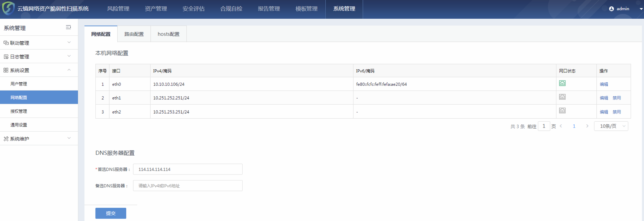Image resolution: width=644 pixels, height=221 pixels.
Task: Go to the previous page arrow
Action: point(561,126)
